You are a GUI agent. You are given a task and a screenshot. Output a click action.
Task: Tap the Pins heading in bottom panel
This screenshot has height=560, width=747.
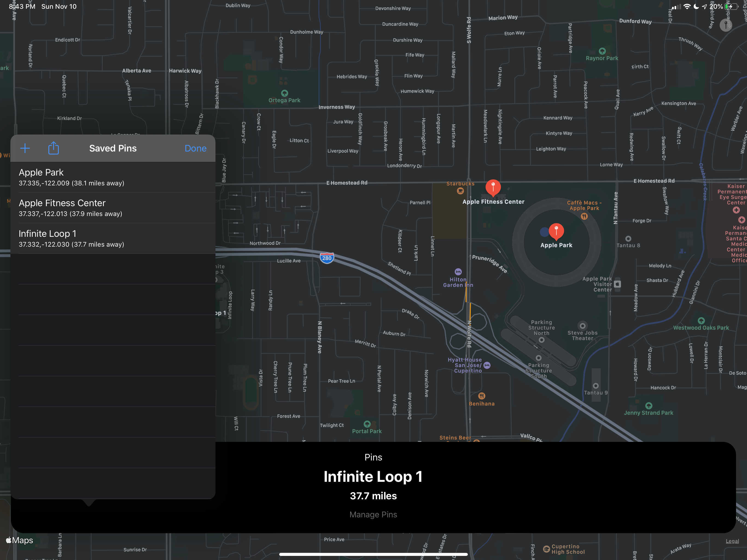click(x=373, y=457)
